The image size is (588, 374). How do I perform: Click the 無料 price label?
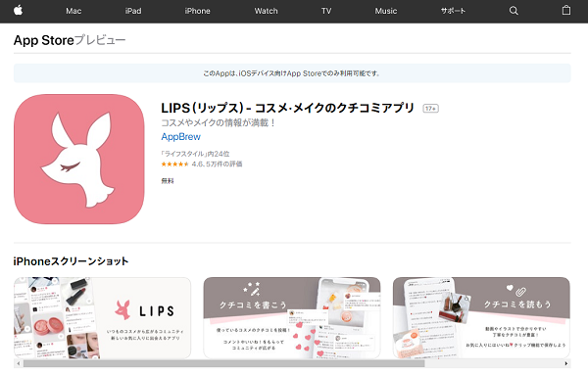pos(168,181)
